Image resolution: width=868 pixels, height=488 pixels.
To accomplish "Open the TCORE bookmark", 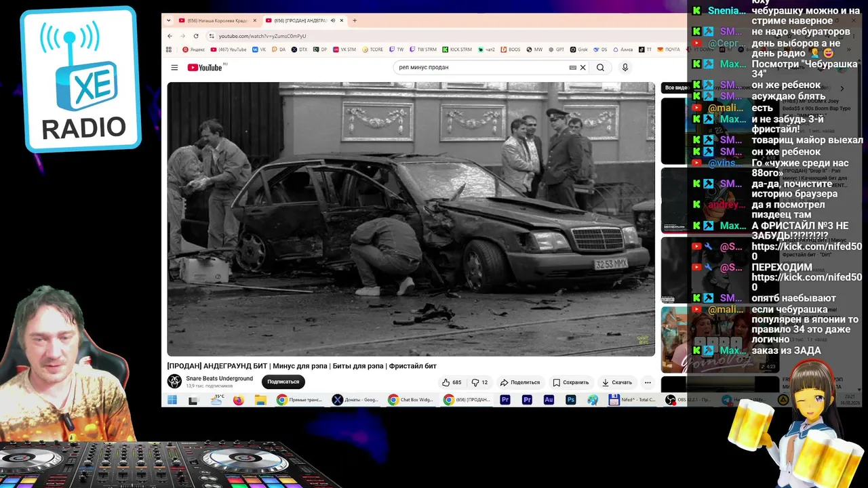I will (373, 49).
